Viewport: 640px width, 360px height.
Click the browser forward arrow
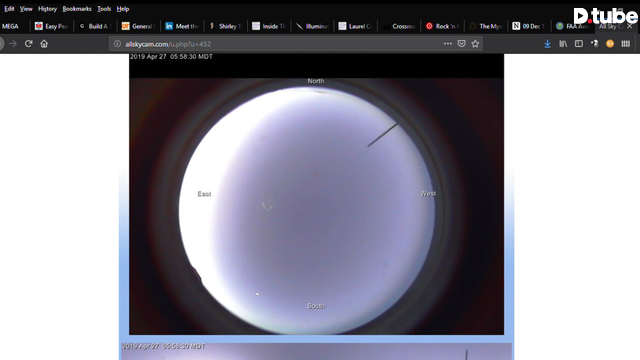coord(13,44)
